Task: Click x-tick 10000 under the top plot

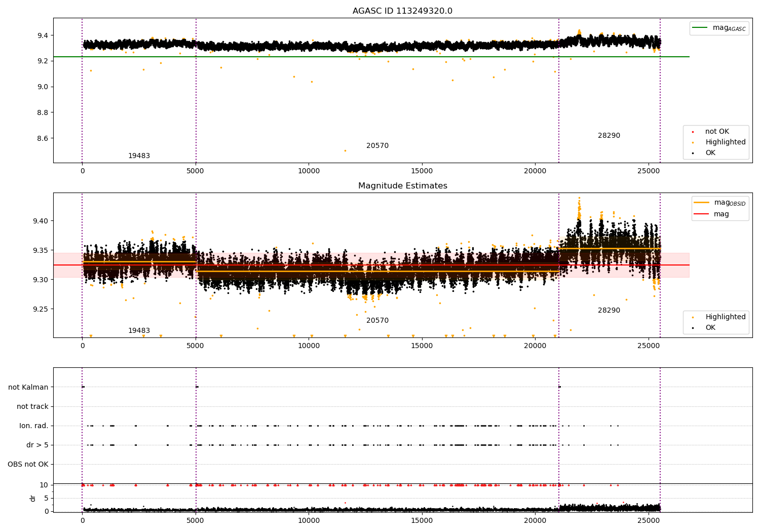Action: pyautogui.click(x=309, y=171)
